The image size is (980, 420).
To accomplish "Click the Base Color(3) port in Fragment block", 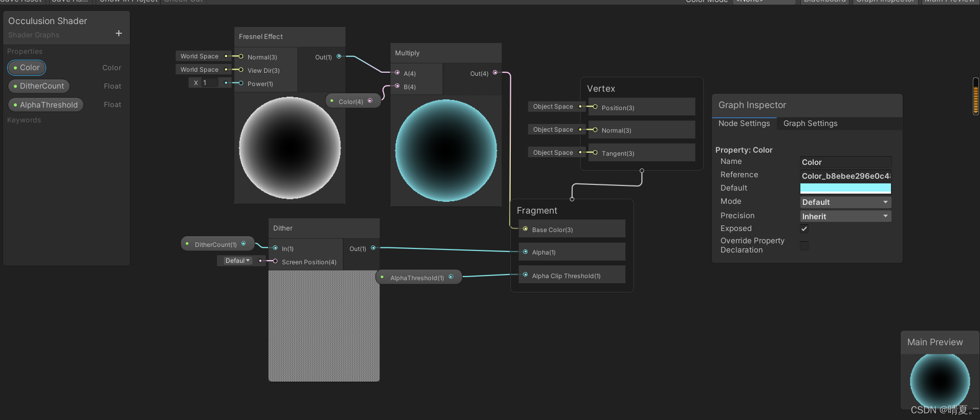I will (526, 229).
